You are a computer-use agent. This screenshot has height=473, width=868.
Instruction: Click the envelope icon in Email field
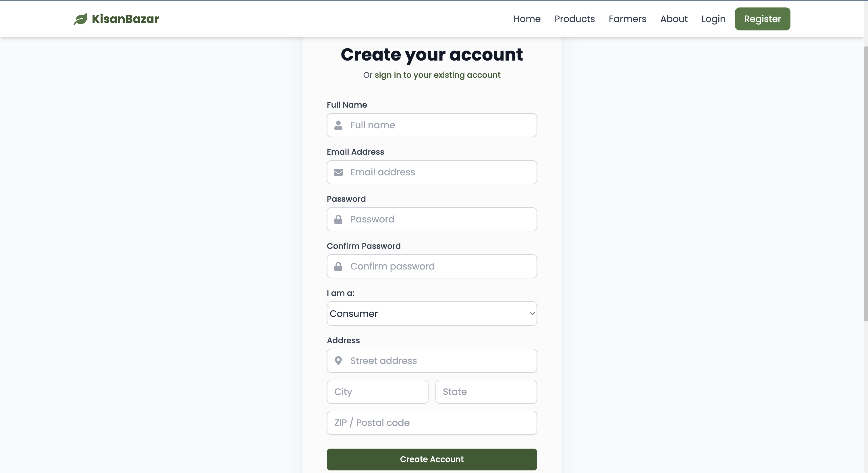click(338, 172)
